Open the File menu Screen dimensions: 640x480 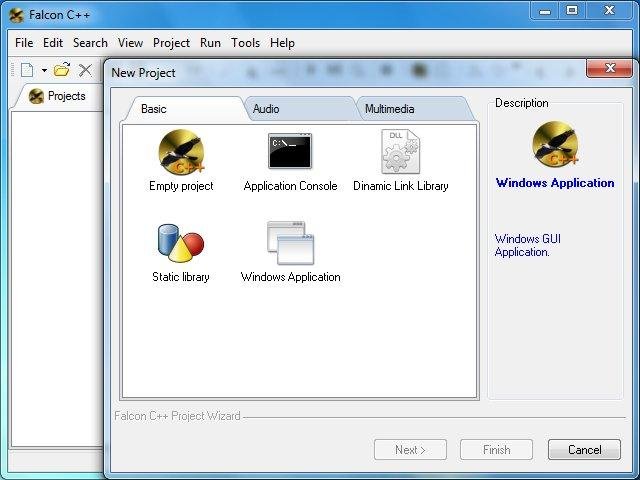[24, 43]
